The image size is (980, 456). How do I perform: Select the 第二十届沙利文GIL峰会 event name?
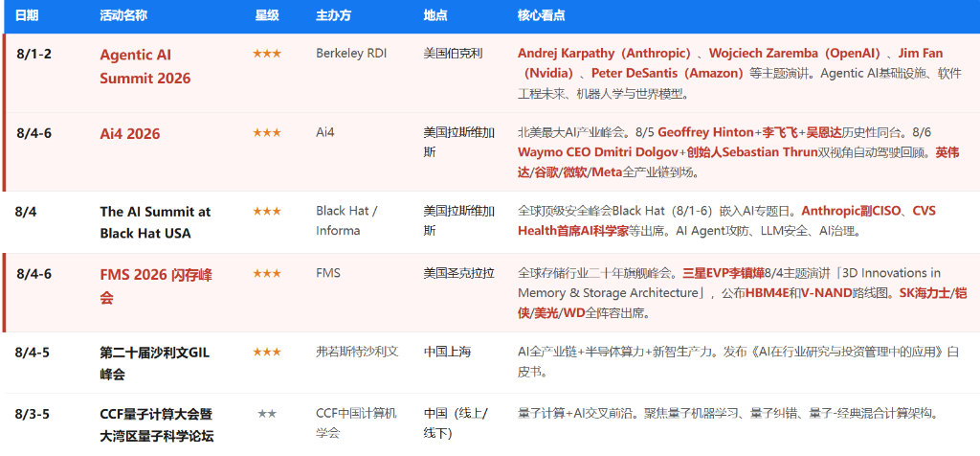pyautogui.click(x=154, y=363)
